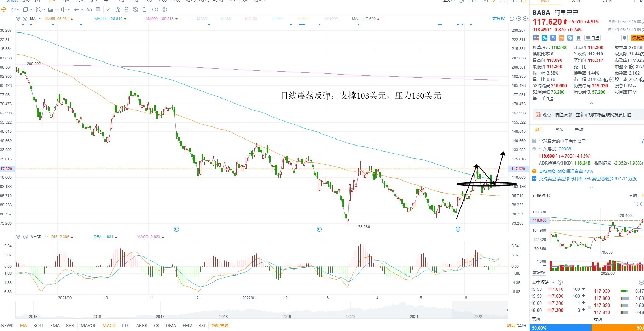
Task: Open help icon beside 盘中逐笔
Action: point(560,282)
